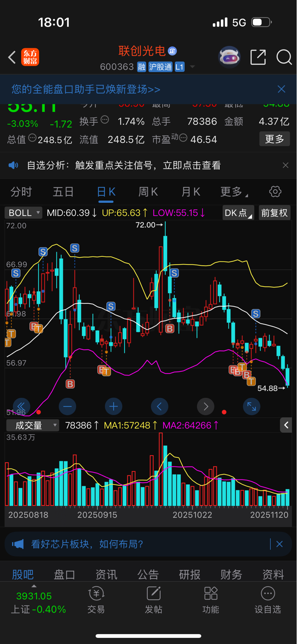The width and height of the screenshot is (297, 644).
Task: Tap the MA1:57248 volume average label
Action: [131, 425]
